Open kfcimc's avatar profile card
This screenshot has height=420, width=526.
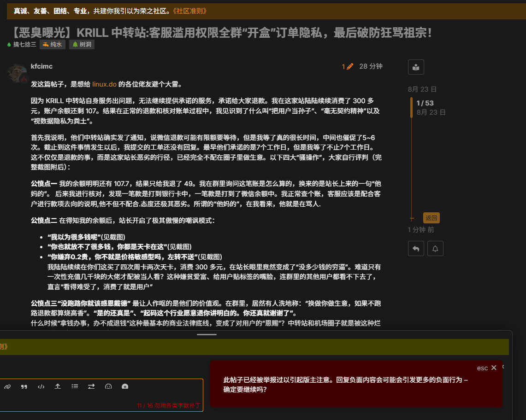pyautogui.click(x=17, y=73)
